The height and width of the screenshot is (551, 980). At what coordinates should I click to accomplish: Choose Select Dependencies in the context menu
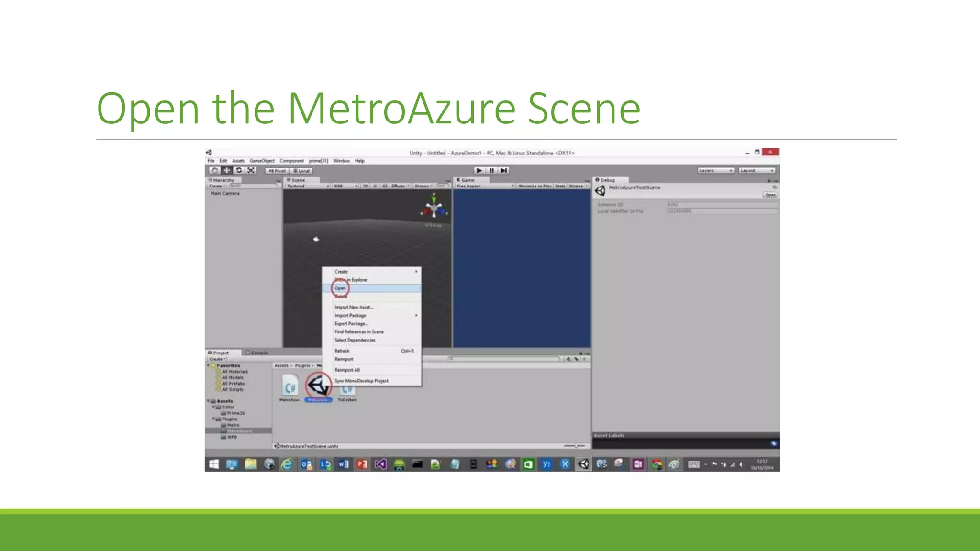(371, 340)
